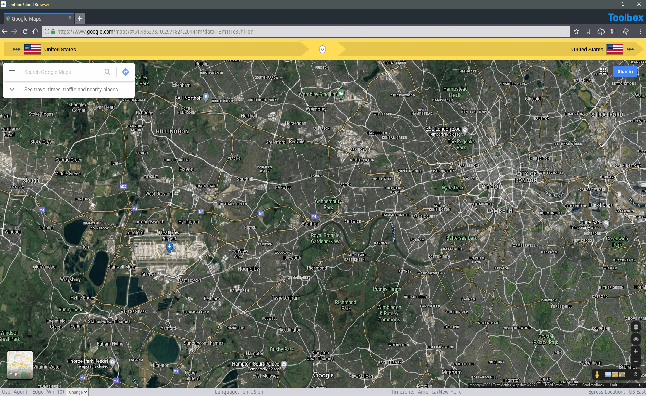Go back using the browser back arrow
The height and width of the screenshot is (396, 646).
(x=5, y=31)
